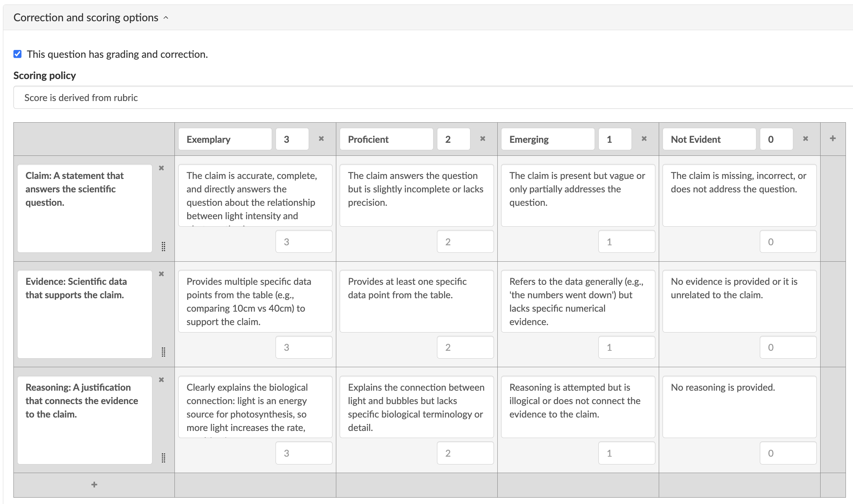Set Evidence Not Evident cell score field
Viewport: 853px width, 504px height.
click(x=788, y=347)
